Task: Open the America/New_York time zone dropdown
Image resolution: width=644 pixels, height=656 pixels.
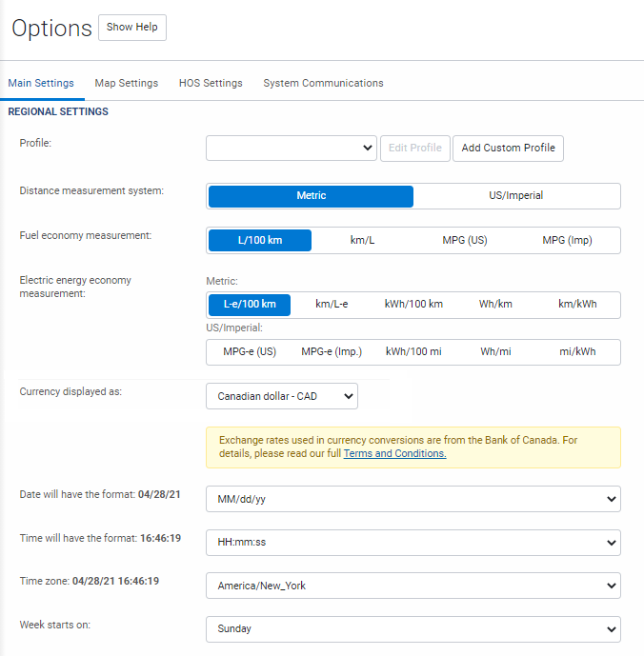Action: coord(413,586)
